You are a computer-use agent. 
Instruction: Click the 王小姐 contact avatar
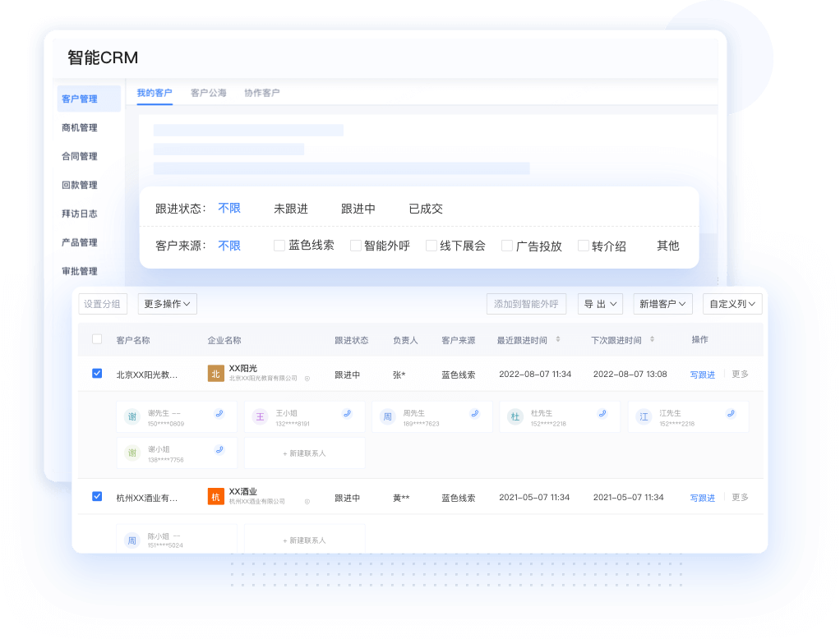pos(260,416)
